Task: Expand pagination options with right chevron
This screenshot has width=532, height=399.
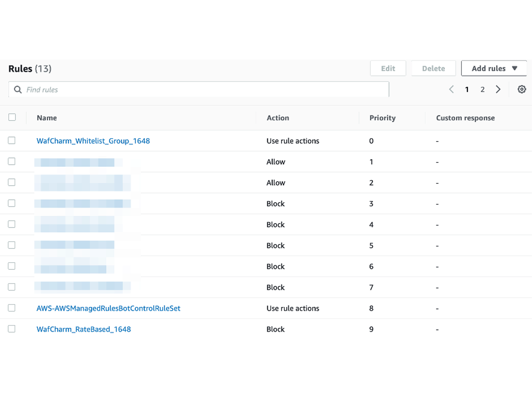Action: tap(498, 89)
